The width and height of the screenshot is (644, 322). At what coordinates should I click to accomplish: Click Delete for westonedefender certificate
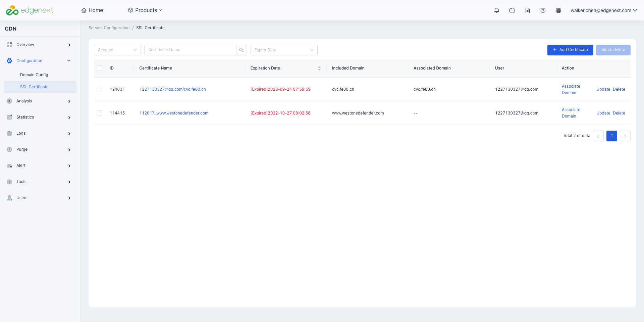pos(619,113)
